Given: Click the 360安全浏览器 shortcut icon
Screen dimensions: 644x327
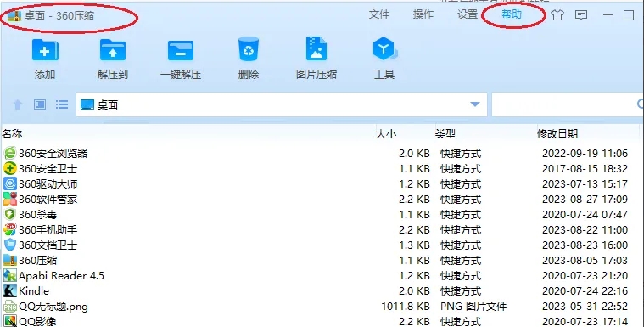Looking at the screenshot, I should [10, 154].
